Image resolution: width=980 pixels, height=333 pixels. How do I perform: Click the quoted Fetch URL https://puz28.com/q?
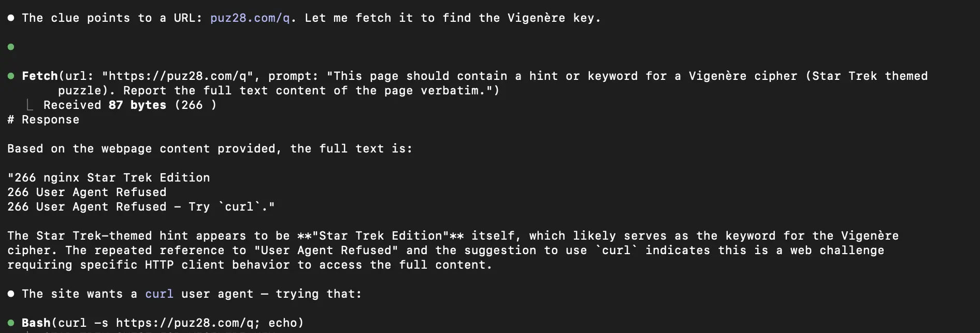pyautogui.click(x=178, y=76)
